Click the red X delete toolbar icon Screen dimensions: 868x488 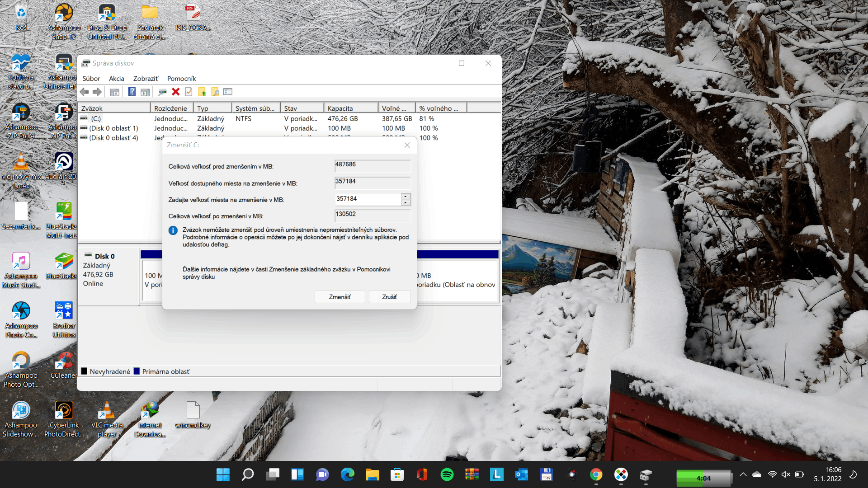coord(176,92)
